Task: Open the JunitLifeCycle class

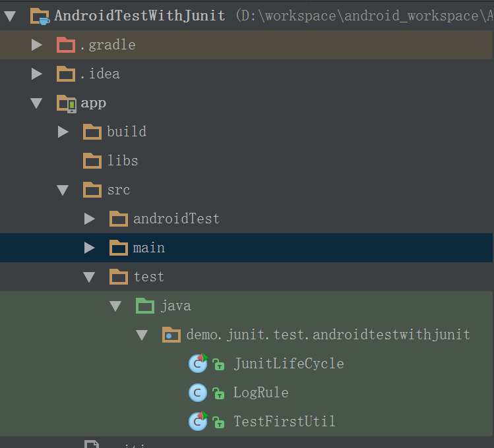Action: point(289,364)
